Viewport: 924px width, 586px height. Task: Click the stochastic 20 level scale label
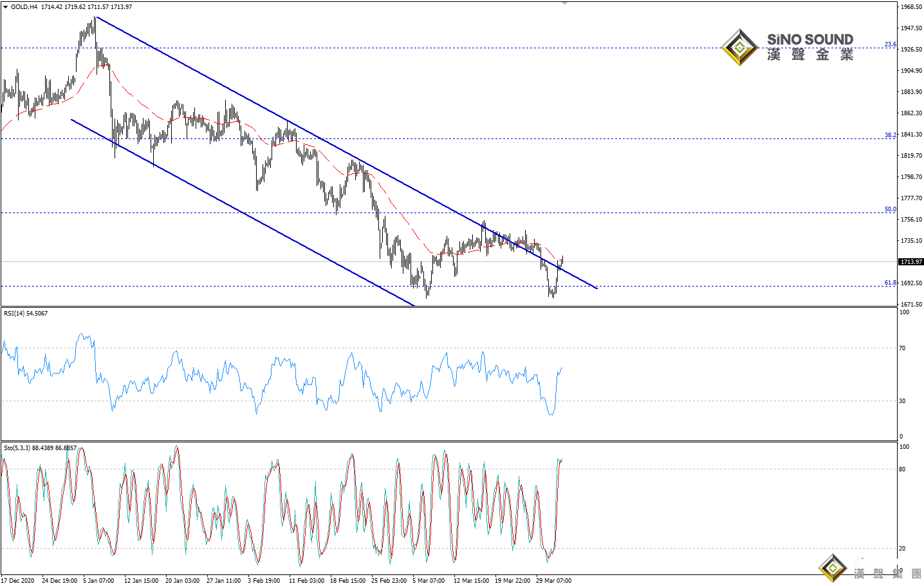pos(902,549)
